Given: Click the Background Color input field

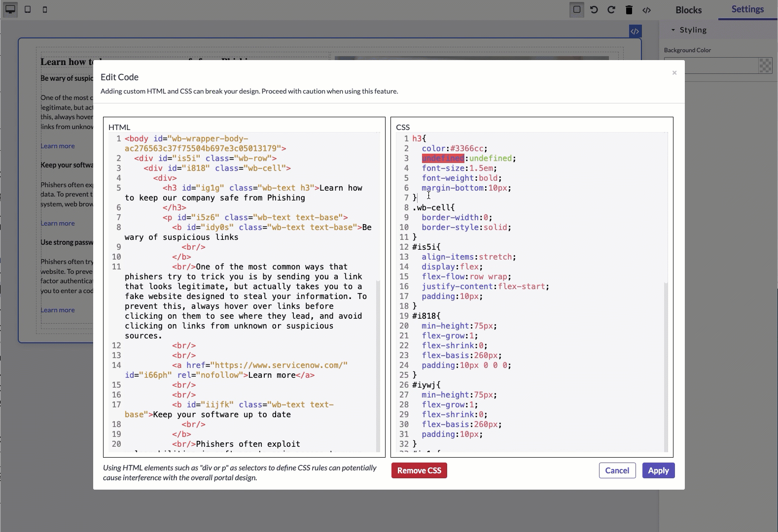Looking at the screenshot, I should coord(710,66).
